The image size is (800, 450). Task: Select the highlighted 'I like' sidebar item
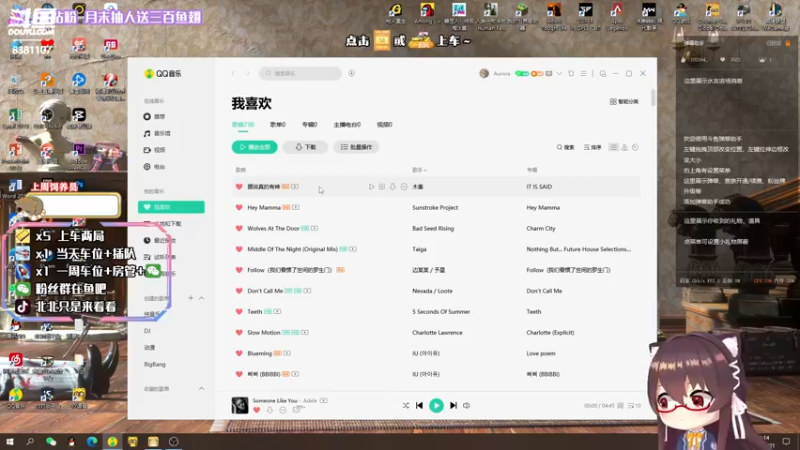pyautogui.click(x=171, y=207)
